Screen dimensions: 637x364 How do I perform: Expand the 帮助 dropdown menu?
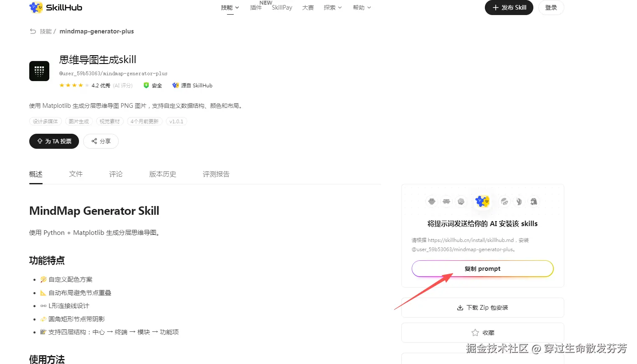(362, 8)
